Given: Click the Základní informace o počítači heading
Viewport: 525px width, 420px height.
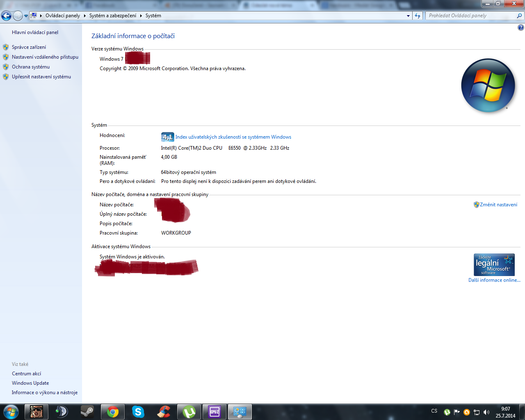Looking at the screenshot, I should [x=133, y=36].
